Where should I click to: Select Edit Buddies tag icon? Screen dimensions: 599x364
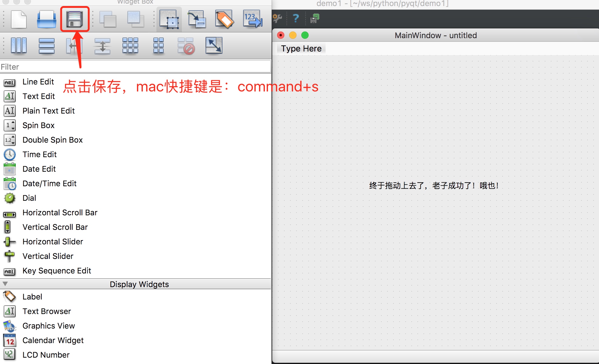pyautogui.click(x=224, y=19)
